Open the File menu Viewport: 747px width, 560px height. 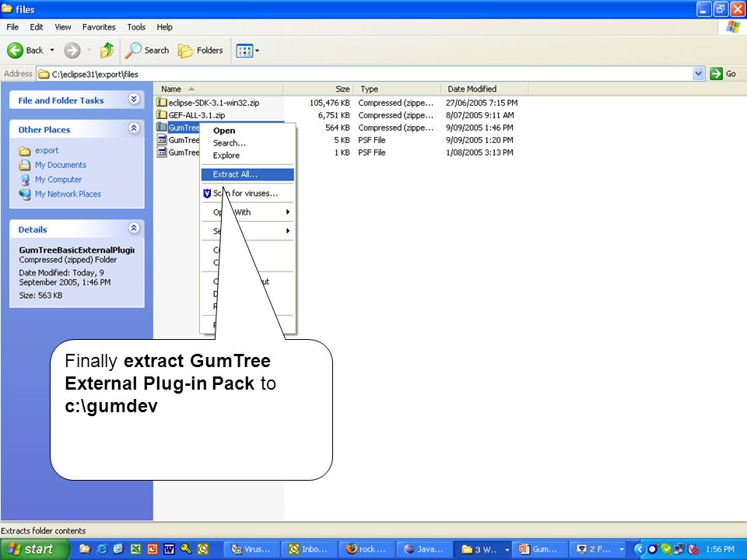tap(12, 27)
